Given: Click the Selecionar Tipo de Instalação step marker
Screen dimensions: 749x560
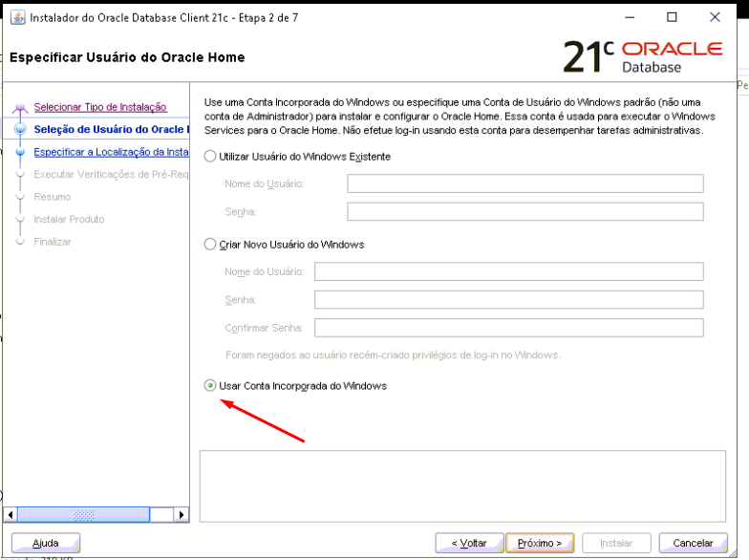Looking at the screenshot, I should pos(20,107).
